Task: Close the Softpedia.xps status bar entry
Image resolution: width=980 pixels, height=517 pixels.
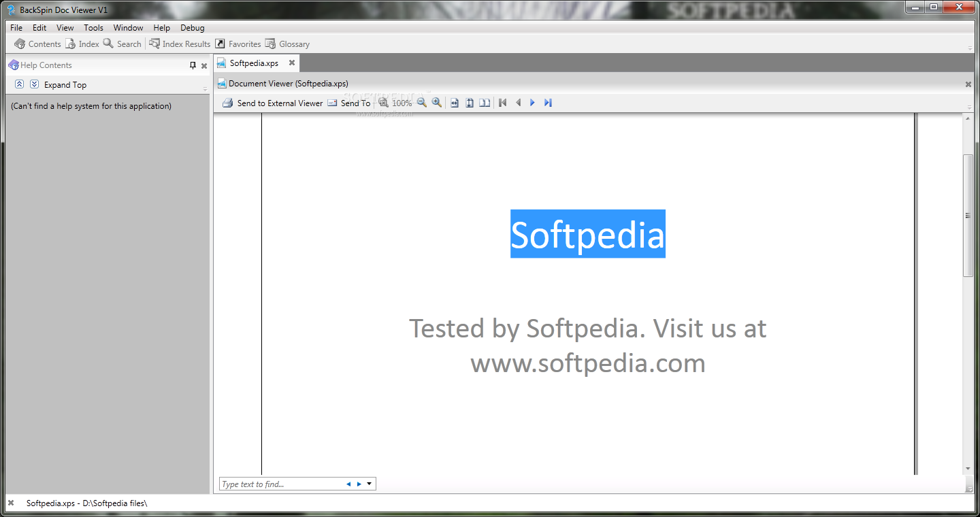Action: (x=11, y=503)
